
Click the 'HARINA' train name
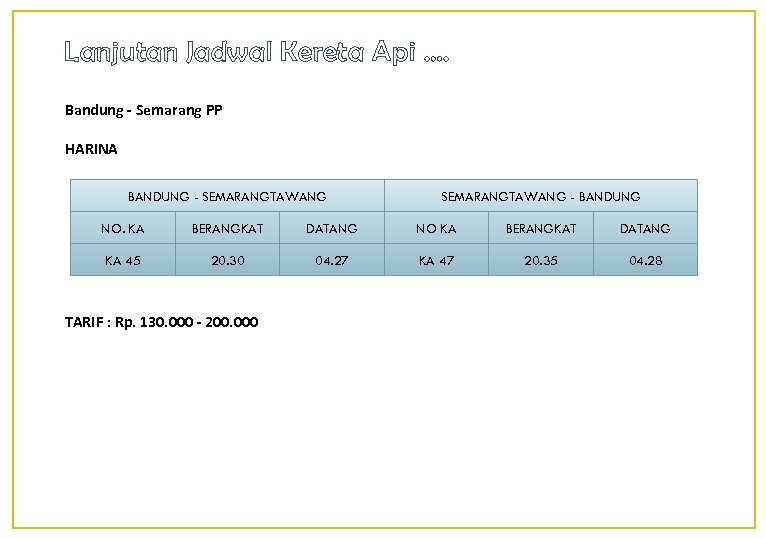point(91,149)
